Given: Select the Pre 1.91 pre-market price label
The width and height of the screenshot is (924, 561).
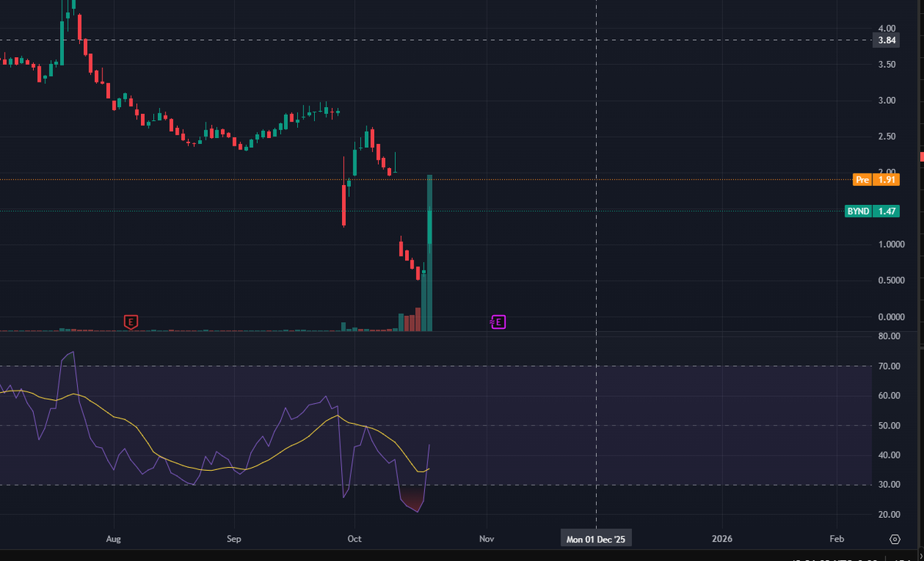Looking at the screenshot, I should coord(875,180).
